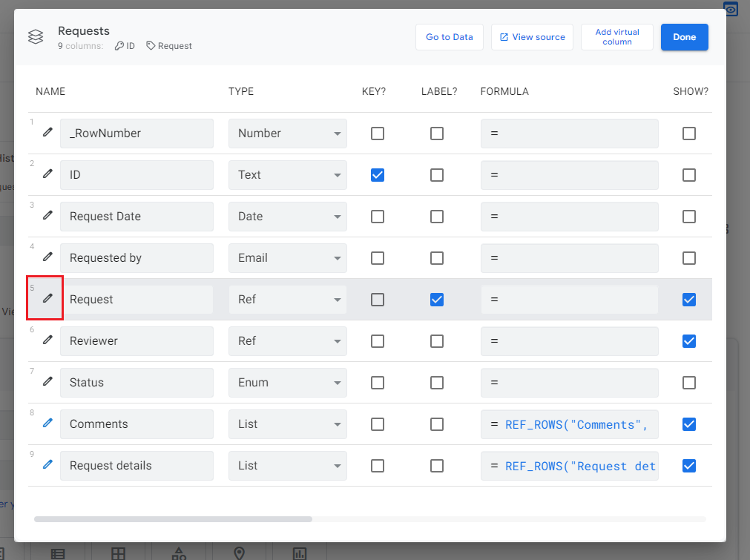Click the Go to Data button

(450, 36)
